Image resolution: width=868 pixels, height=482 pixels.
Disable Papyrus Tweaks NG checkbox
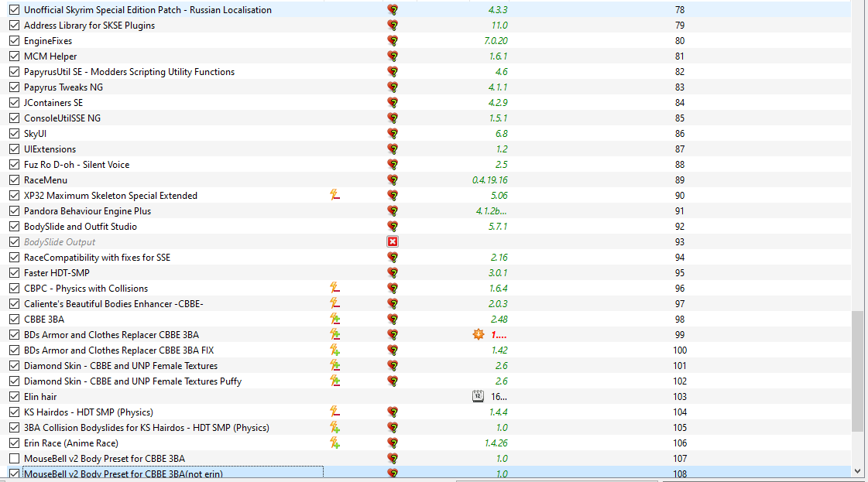point(15,87)
